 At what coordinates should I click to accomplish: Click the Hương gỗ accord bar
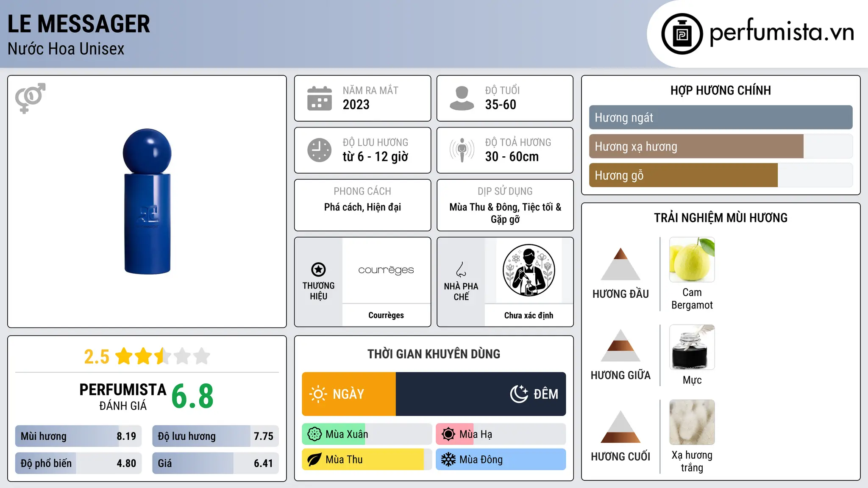click(721, 175)
